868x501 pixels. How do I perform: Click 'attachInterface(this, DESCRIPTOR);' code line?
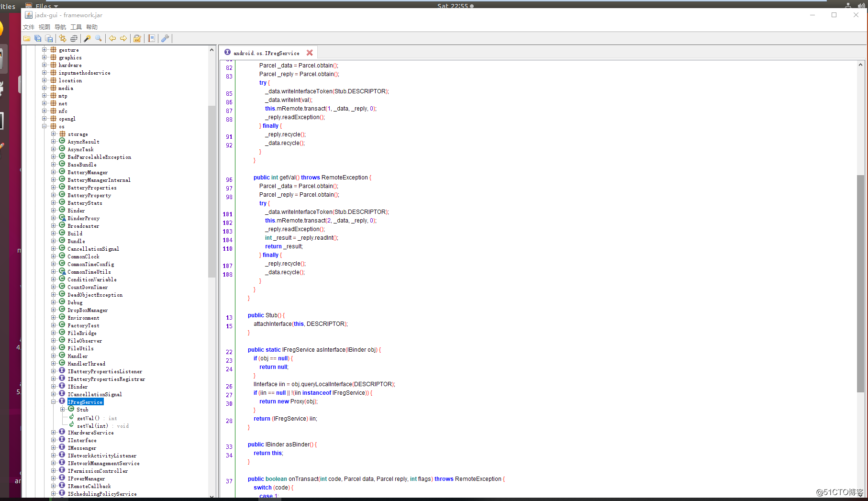[301, 324]
